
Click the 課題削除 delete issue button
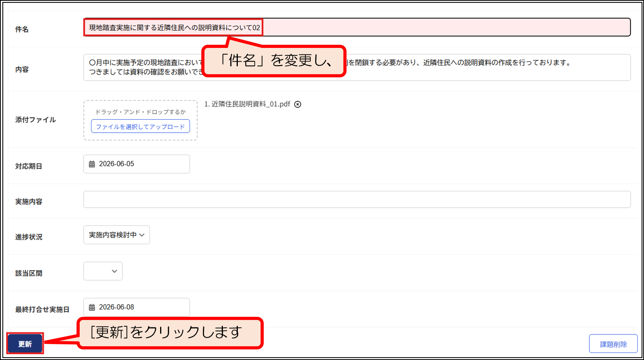613,344
